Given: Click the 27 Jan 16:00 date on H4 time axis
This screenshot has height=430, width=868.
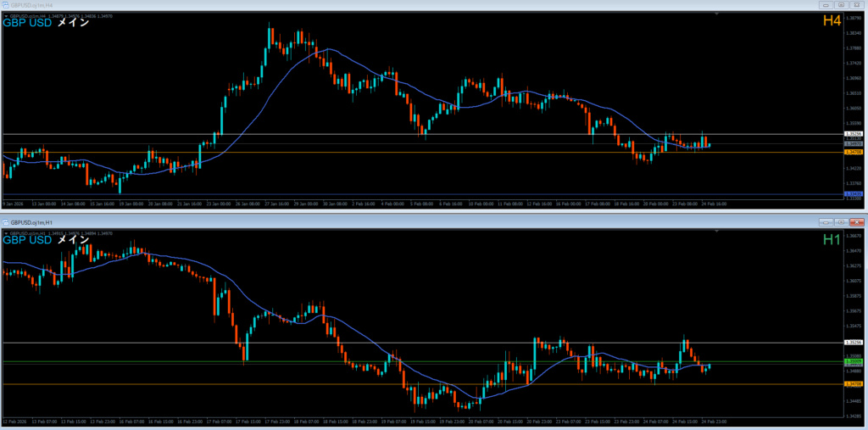Looking at the screenshot, I should (277, 204).
